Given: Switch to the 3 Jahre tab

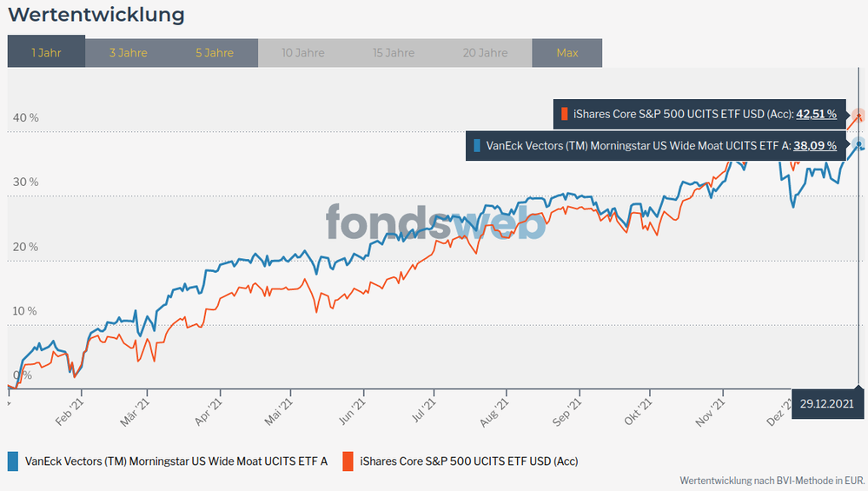Looking at the screenshot, I should click(x=128, y=52).
